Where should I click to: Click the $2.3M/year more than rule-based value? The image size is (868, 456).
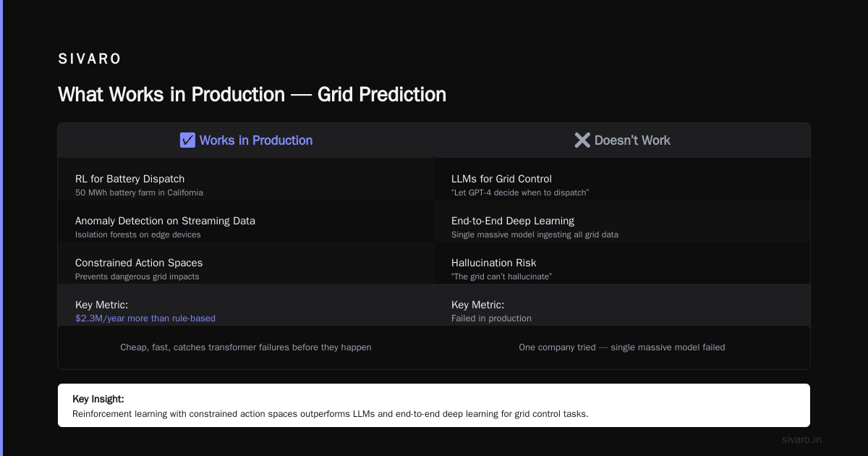tap(145, 318)
